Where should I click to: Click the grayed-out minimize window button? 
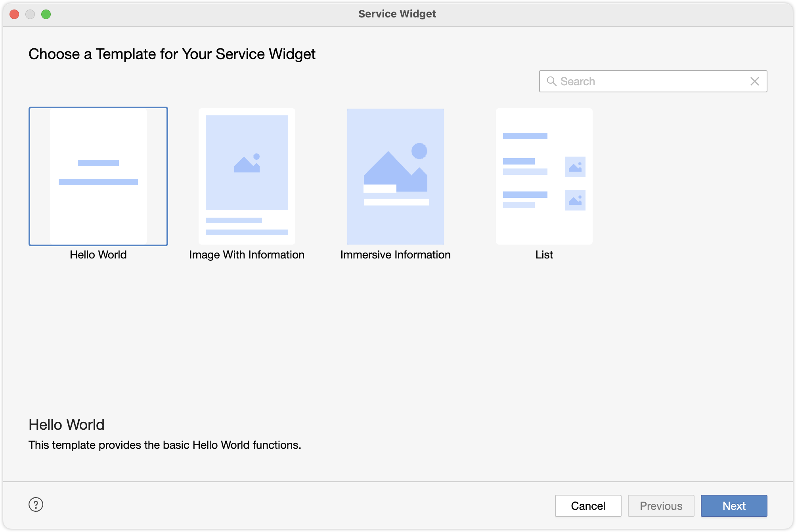click(x=30, y=14)
